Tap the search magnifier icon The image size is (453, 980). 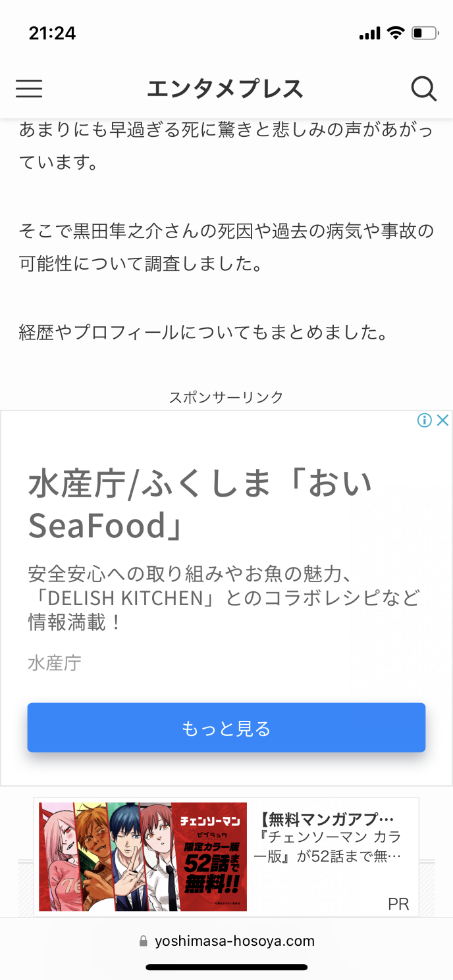coord(423,89)
